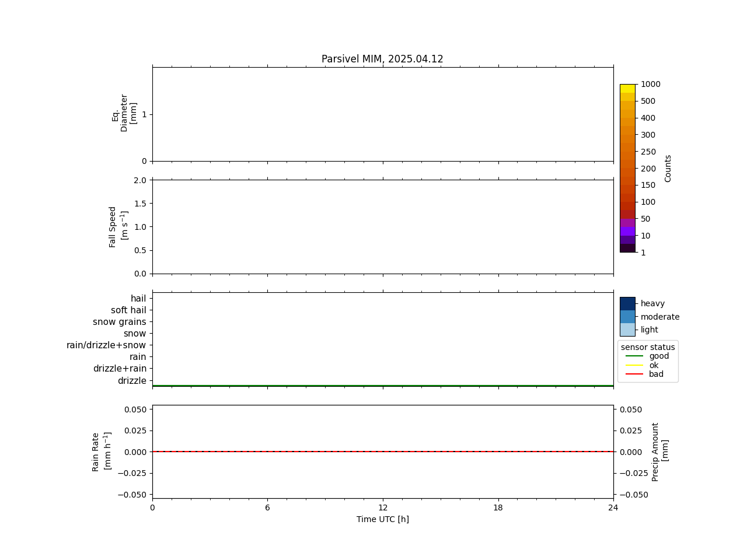The width and height of the screenshot is (747, 560).
Task: Click the snow grains axis label
Action: click(x=120, y=322)
